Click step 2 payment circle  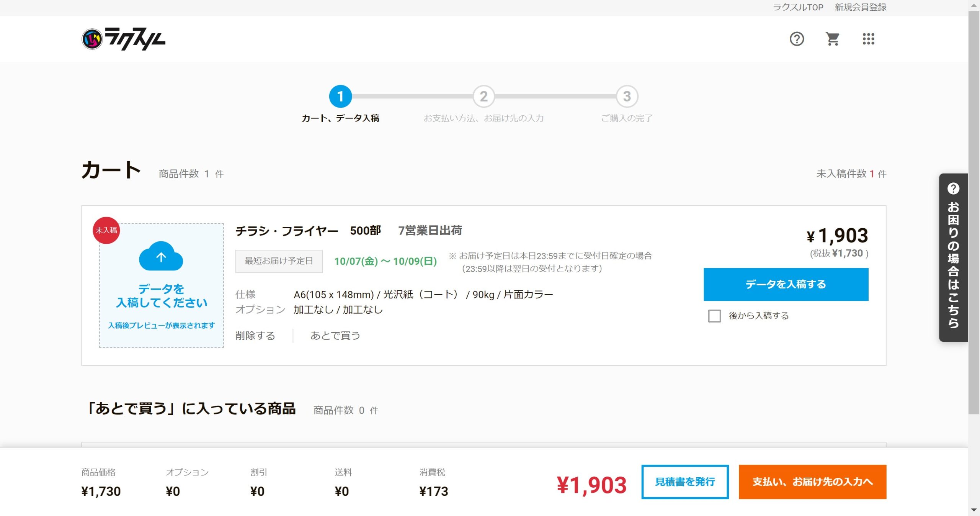point(483,97)
